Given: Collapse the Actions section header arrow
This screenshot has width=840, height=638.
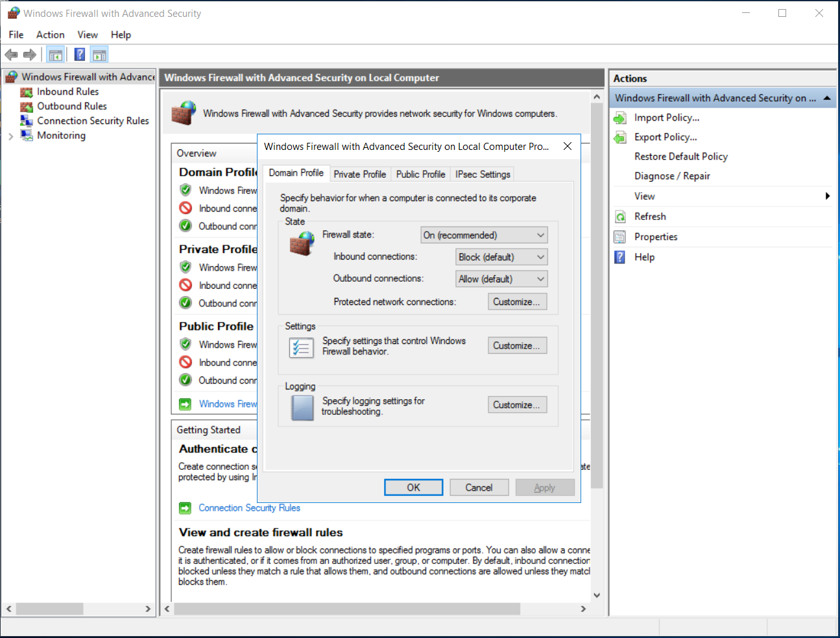Looking at the screenshot, I should [827, 98].
